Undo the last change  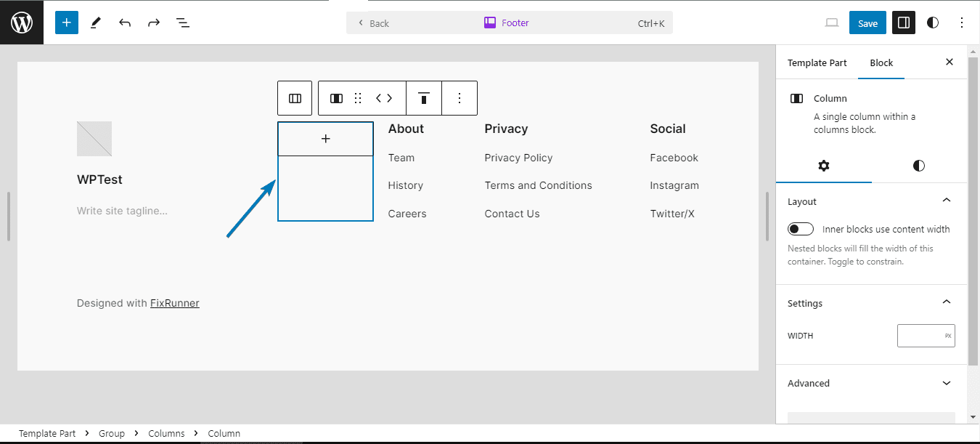point(125,23)
